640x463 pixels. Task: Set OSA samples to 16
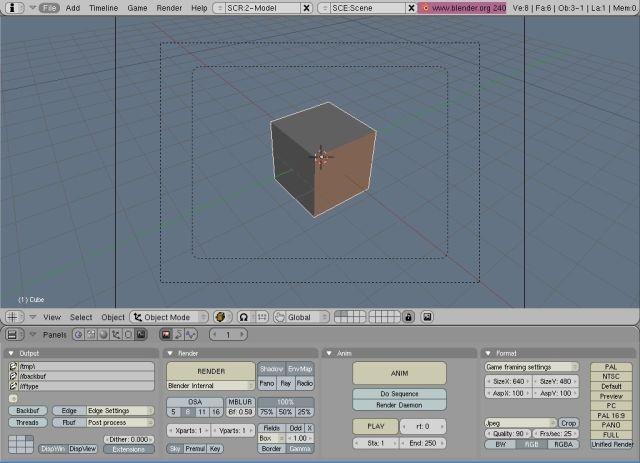[216, 412]
